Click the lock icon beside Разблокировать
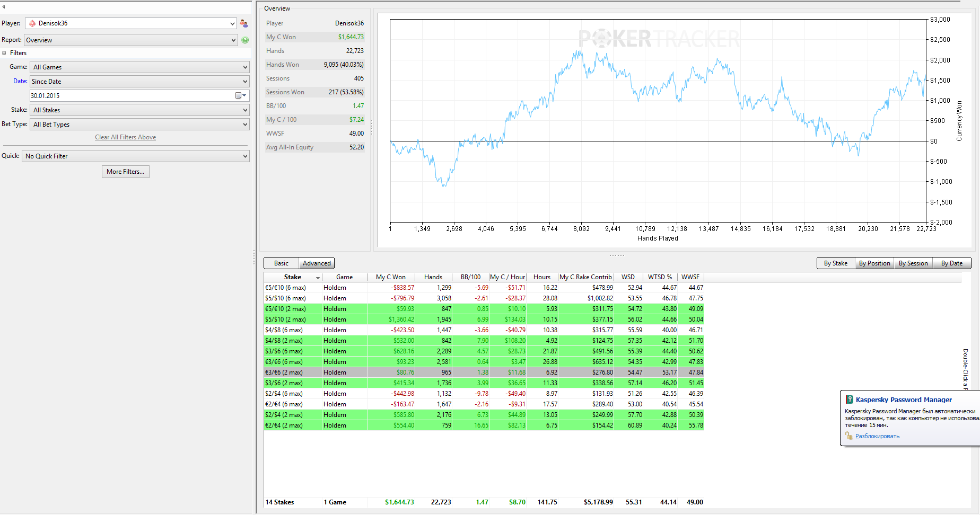The height and width of the screenshot is (515, 980). coord(849,436)
